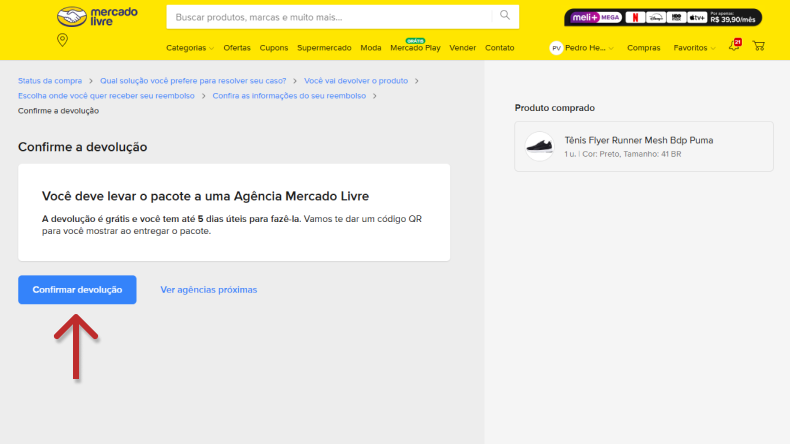This screenshot has width=790, height=444.
Task: Click the location pin icon
Action: [62, 40]
